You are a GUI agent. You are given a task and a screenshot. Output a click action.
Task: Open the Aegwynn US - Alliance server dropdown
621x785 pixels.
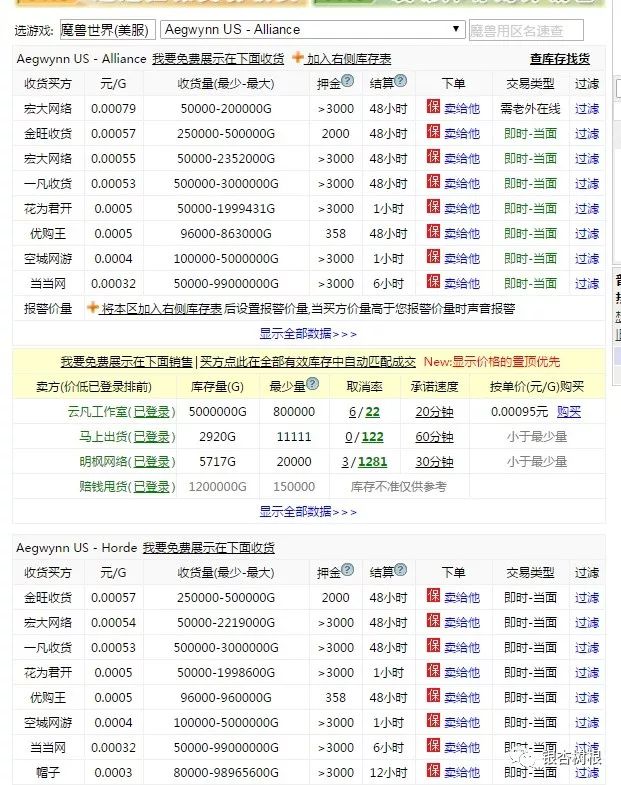(x=313, y=30)
